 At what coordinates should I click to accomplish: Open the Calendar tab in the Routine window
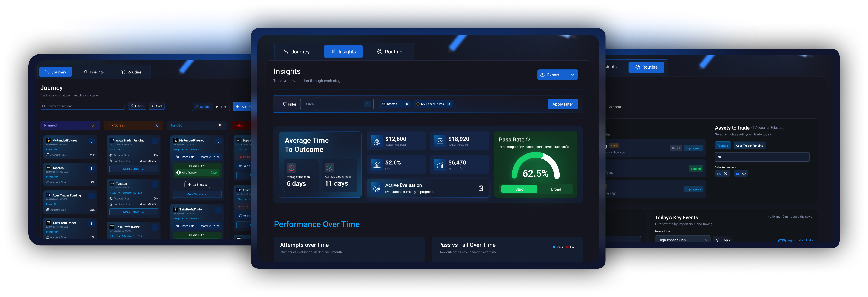[x=614, y=107]
